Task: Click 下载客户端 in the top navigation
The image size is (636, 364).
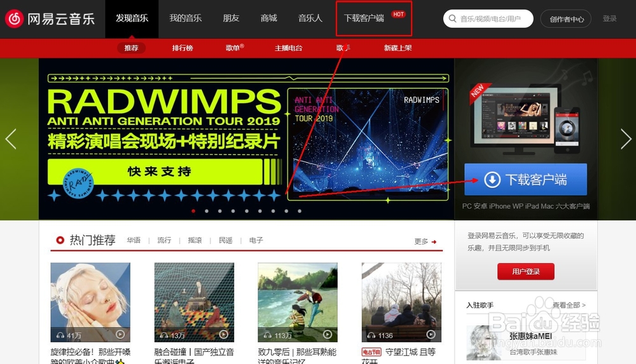Action: [364, 18]
